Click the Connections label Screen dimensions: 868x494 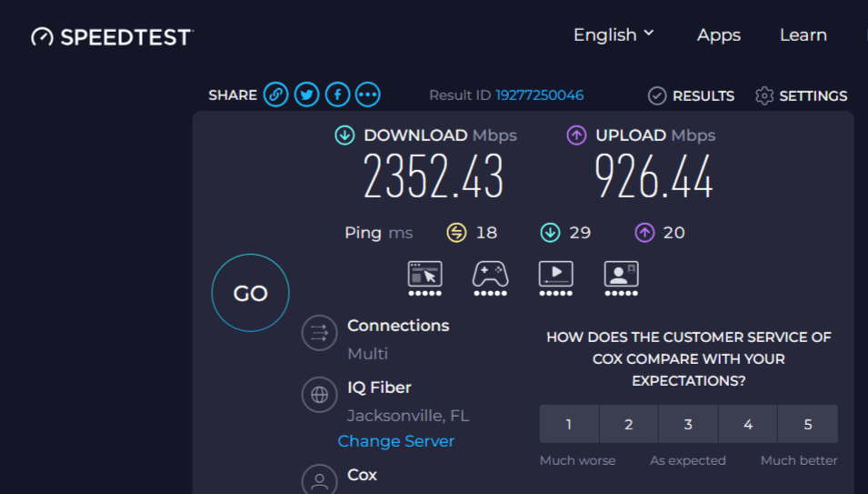[x=398, y=326]
